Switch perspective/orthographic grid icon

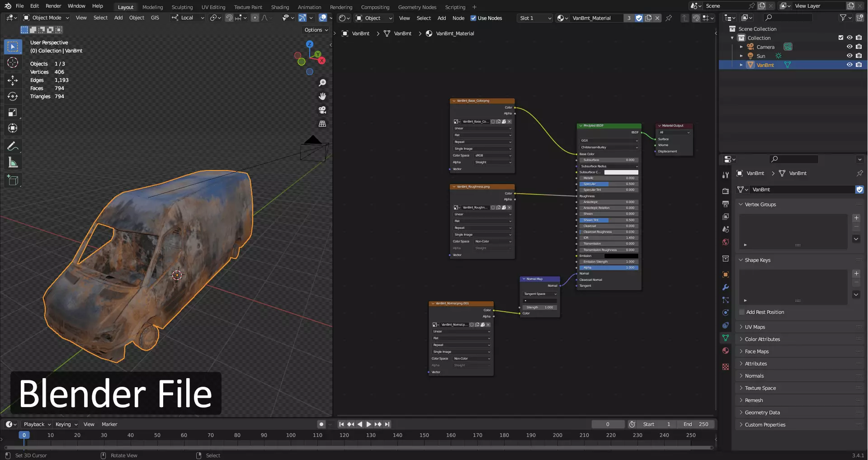(x=322, y=123)
